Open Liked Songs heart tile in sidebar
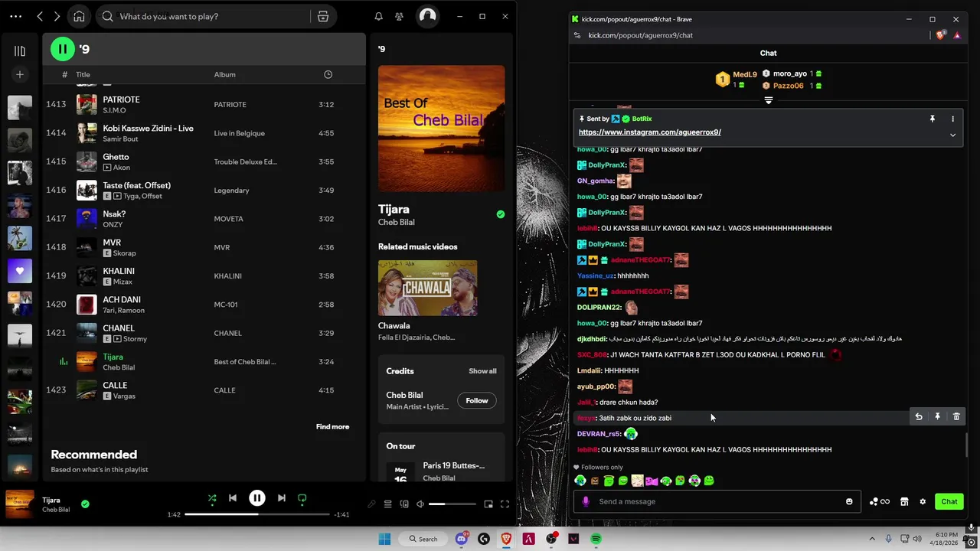Image resolution: width=980 pixels, height=551 pixels. click(20, 271)
